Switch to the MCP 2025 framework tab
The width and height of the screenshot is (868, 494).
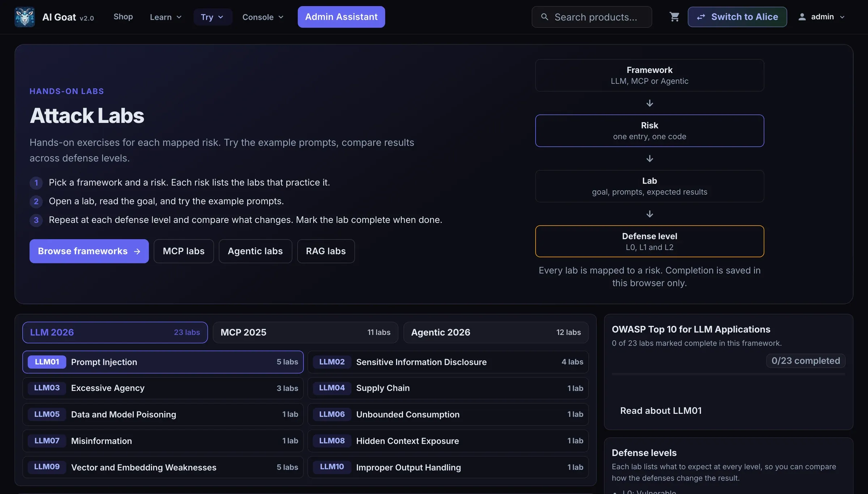(x=305, y=332)
